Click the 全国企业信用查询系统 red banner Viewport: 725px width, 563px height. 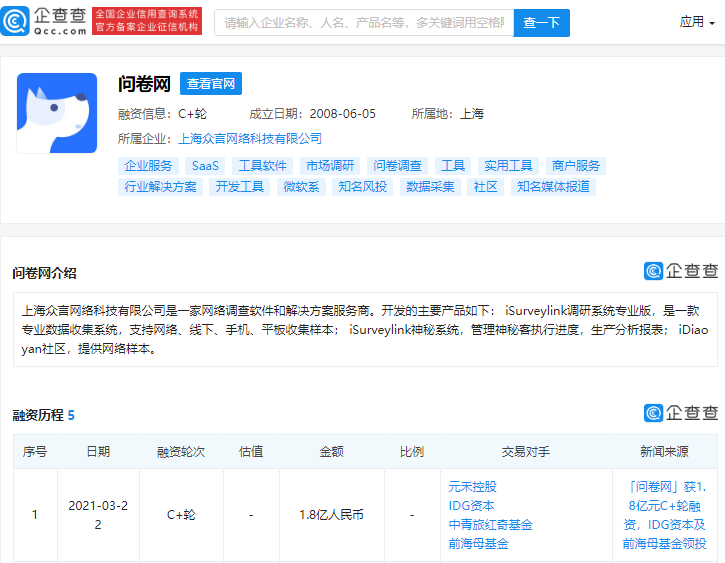coord(147,21)
